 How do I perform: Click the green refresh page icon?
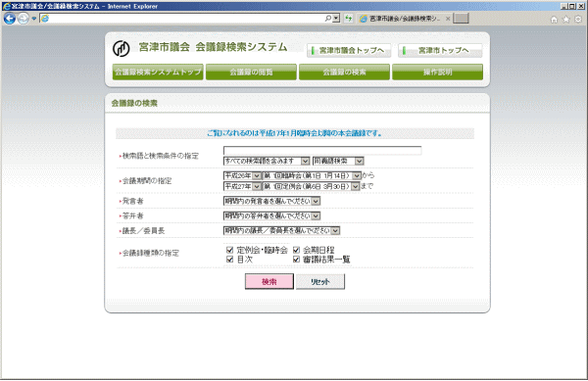pyautogui.click(x=349, y=18)
